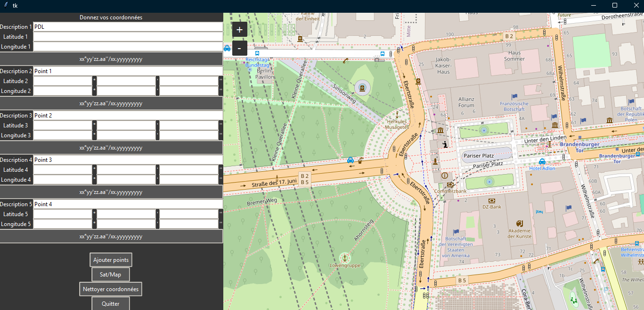Toggle coordinate format button under Longitude 1
This screenshot has height=310, width=644.
(111, 59)
